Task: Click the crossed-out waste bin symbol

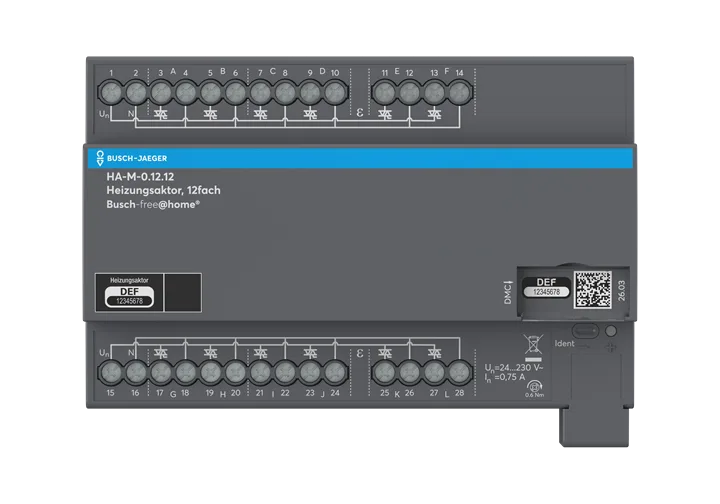Action: [533, 344]
